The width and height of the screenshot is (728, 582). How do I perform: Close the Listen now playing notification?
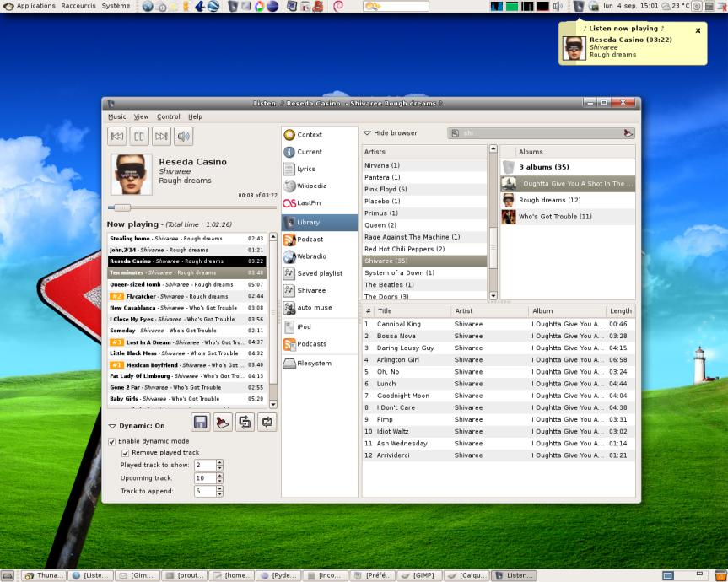(698, 30)
